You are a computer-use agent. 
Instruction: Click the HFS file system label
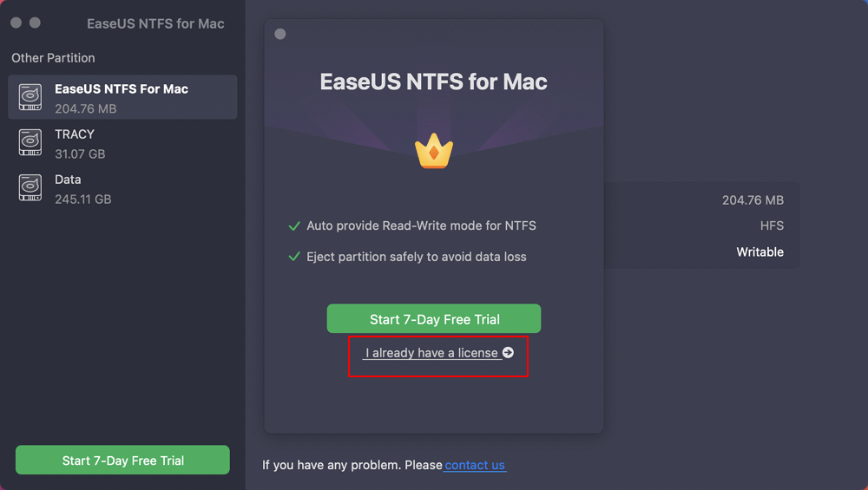772,225
